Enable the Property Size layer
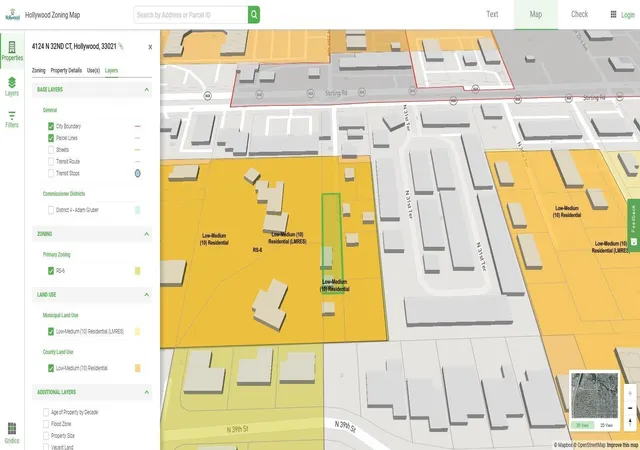This screenshot has width=640, height=450. (x=46, y=436)
